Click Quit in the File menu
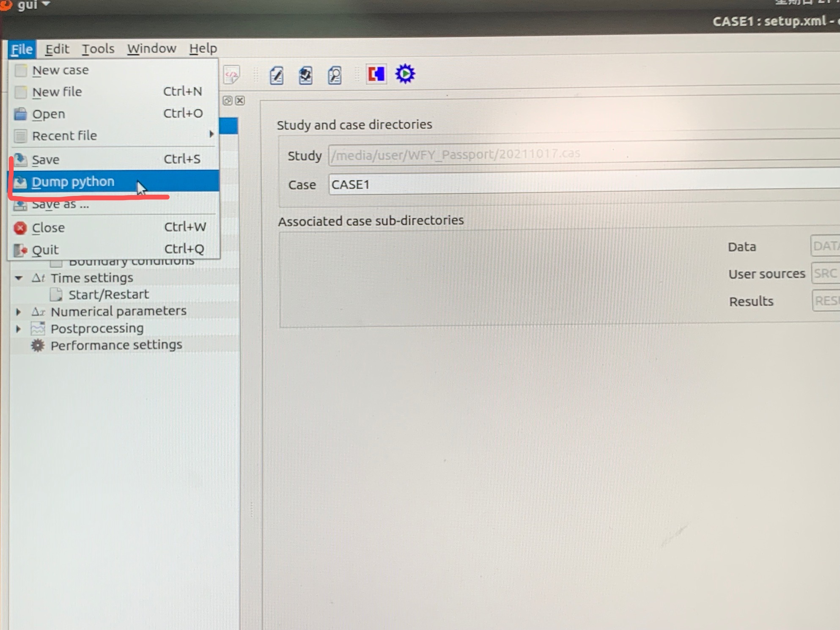 point(45,250)
